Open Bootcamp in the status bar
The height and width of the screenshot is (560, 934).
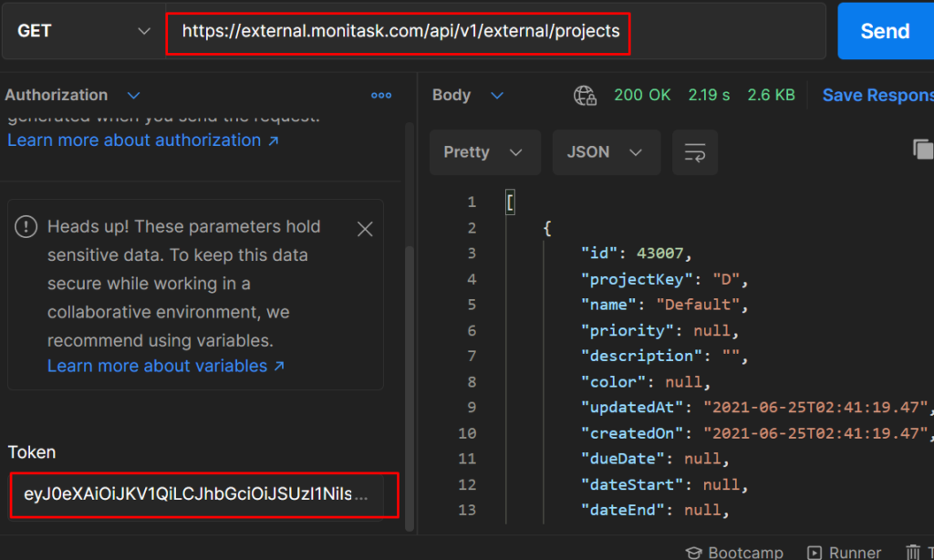coord(734,553)
